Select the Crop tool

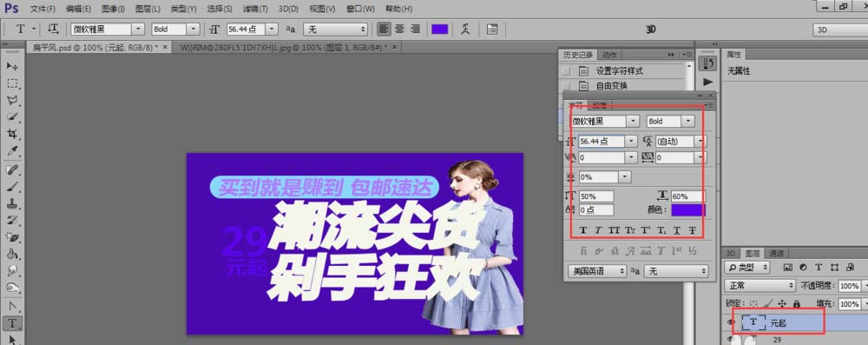tap(12, 134)
